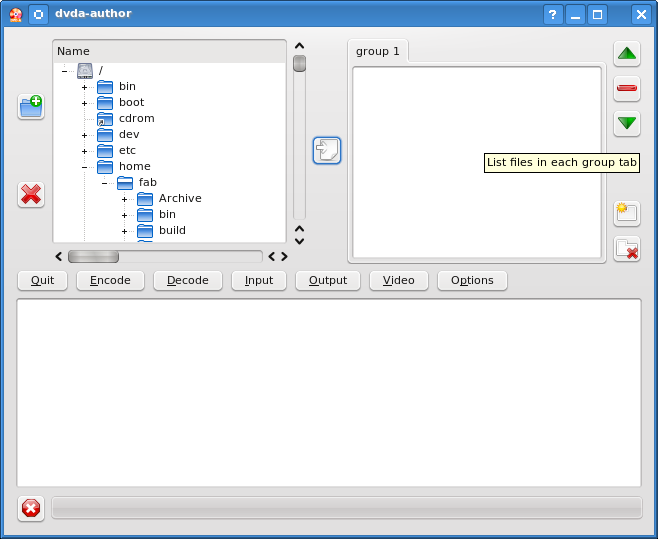
Task: Click the add folder icon with green plus
Action: pyautogui.click(x=31, y=106)
